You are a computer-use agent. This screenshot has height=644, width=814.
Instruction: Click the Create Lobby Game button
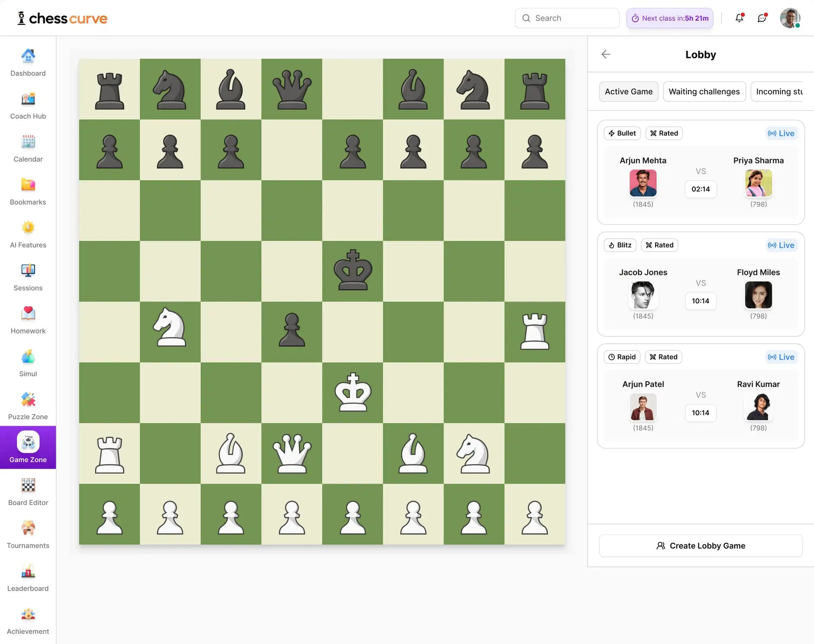(x=700, y=546)
